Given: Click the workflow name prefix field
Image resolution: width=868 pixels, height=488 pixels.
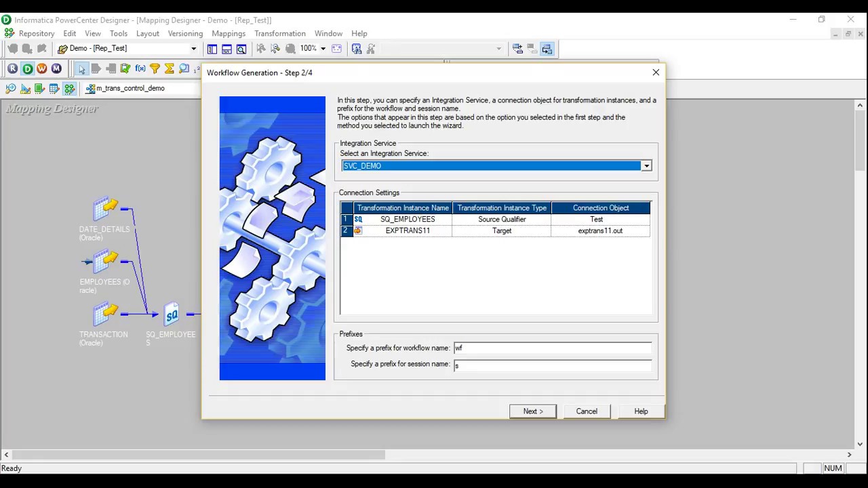Looking at the screenshot, I should (x=553, y=348).
